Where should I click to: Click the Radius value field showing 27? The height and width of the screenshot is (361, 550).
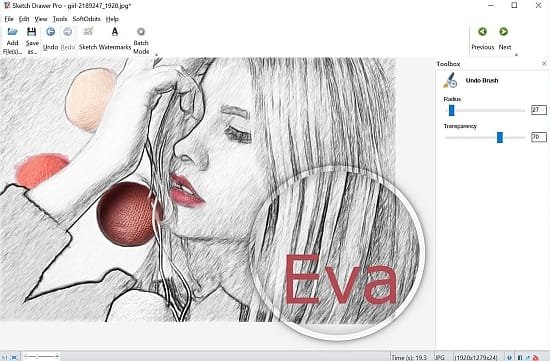[538, 110]
